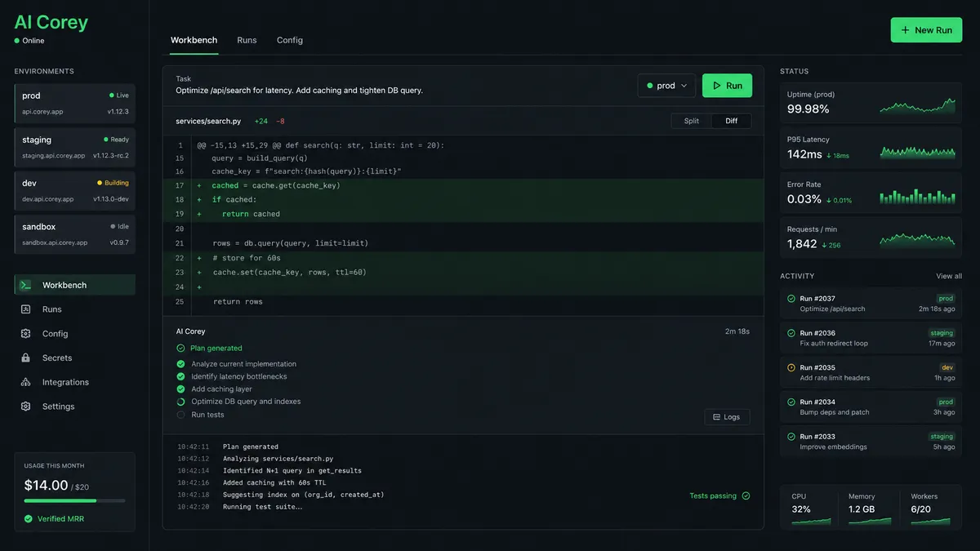Open the Workbench tab
The height and width of the screenshot is (551, 980).
pos(194,40)
